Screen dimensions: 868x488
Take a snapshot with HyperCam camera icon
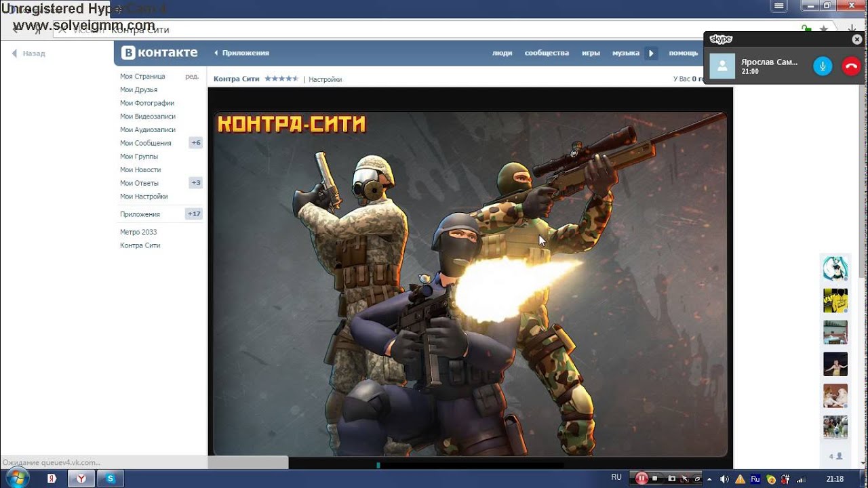pyautogui.click(x=672, y=479)
